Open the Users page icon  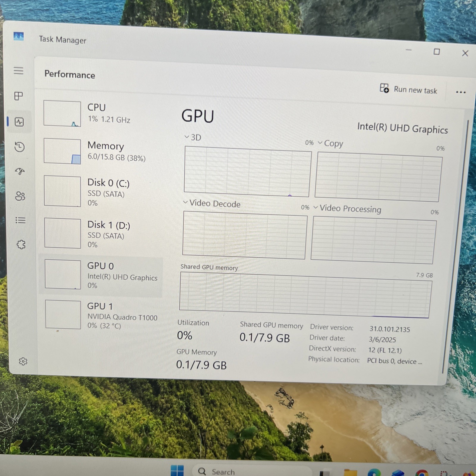pyautogui.click(x=20, y=196)
